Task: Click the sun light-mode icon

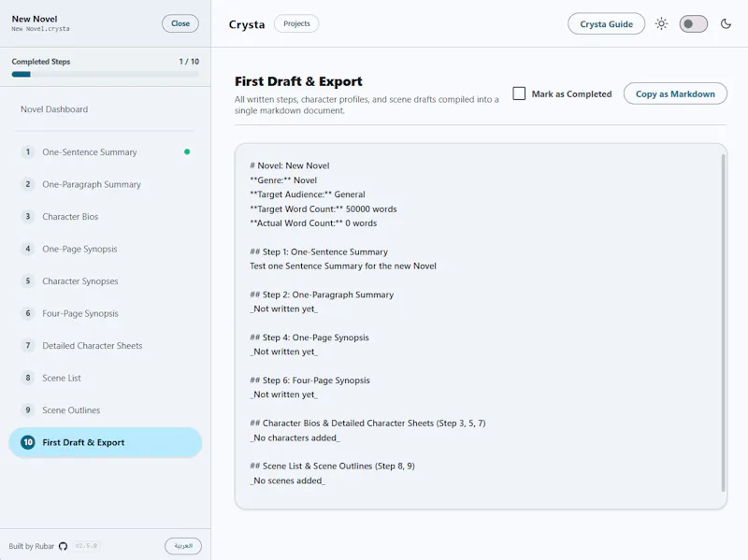Action: 661,23
